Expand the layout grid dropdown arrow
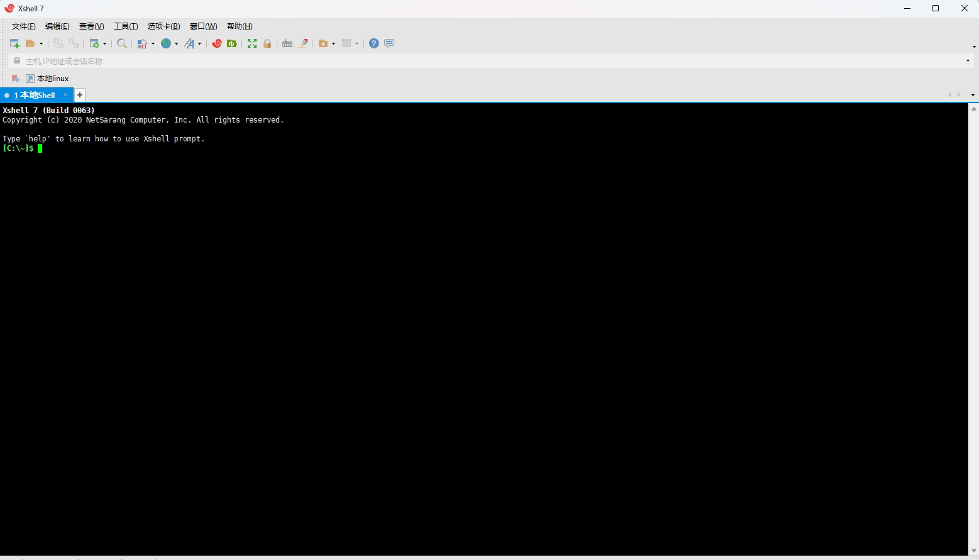This screenshot has width=979, height=560. pyautogui.click(x=357, y=43)
